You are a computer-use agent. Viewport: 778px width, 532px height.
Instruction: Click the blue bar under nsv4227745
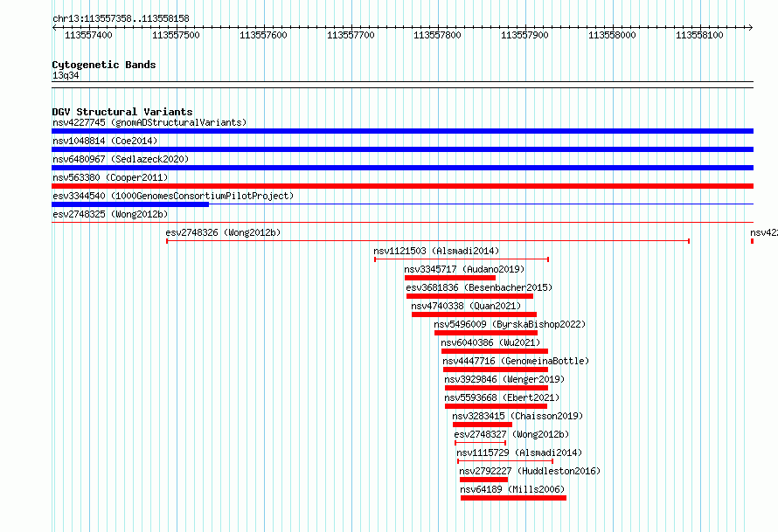(402, 131)
